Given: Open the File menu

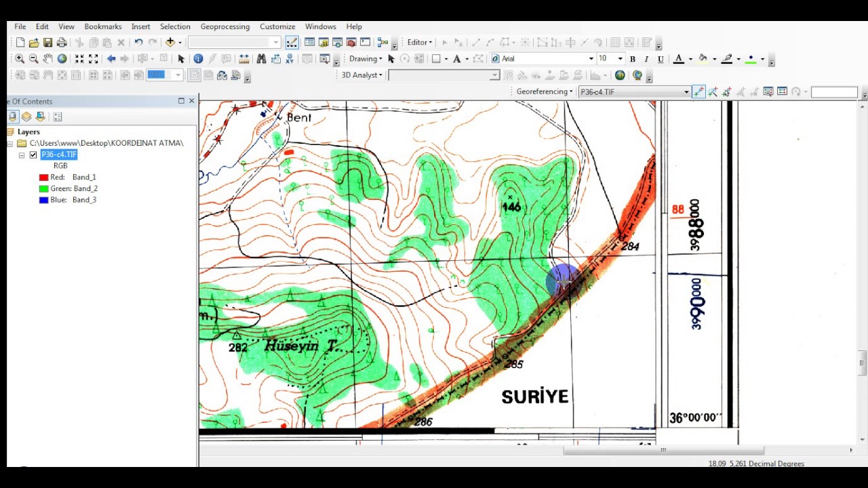Looking at the screenshot, I should coord(20,26).
